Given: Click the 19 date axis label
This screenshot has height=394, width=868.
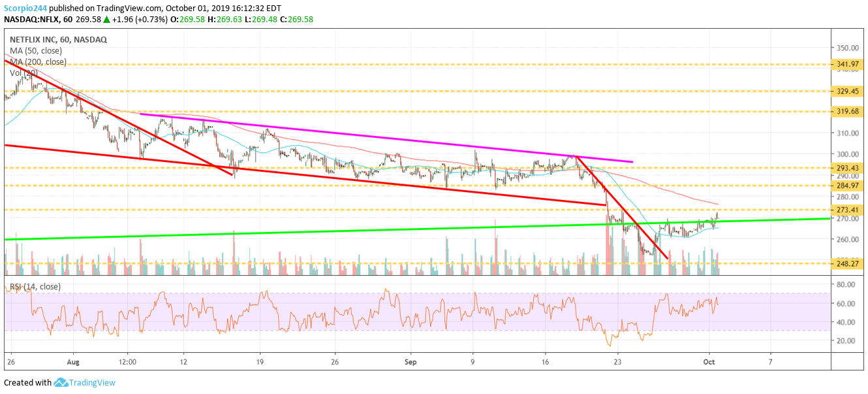Looking at the screenshot, I should (x=260, y=361).
